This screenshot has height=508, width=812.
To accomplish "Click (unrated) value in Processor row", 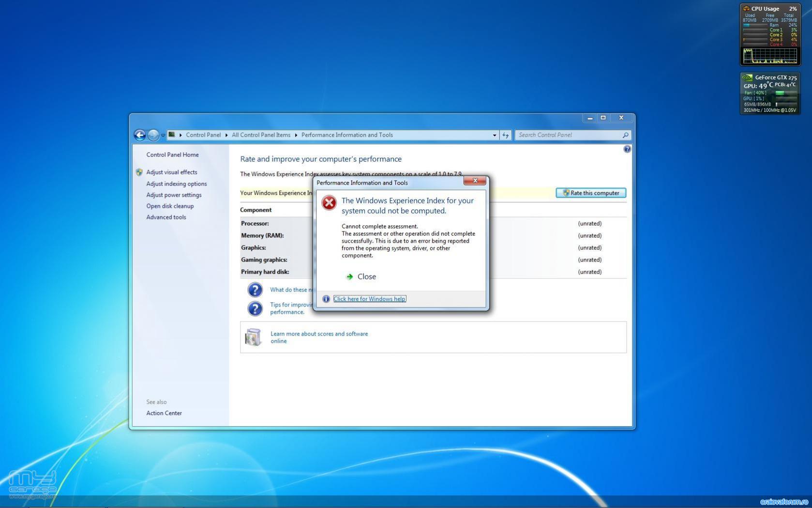I will [x=589, y=224].
